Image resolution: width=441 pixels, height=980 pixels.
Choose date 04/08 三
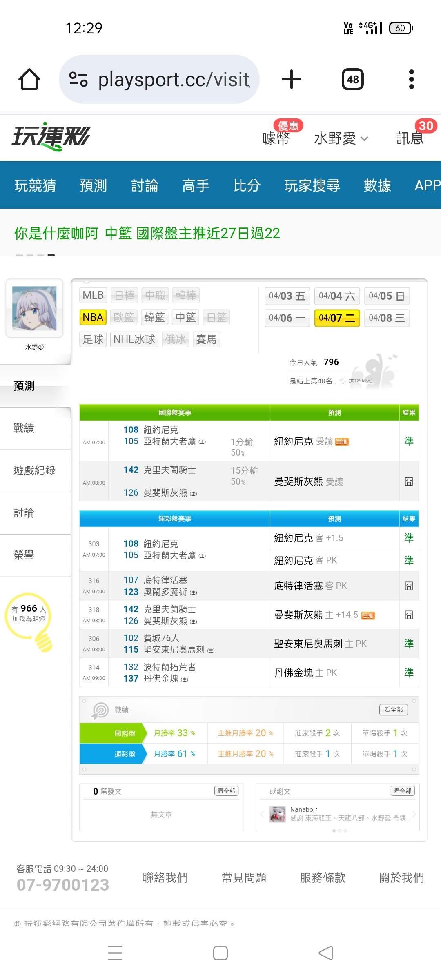point(387,318)
